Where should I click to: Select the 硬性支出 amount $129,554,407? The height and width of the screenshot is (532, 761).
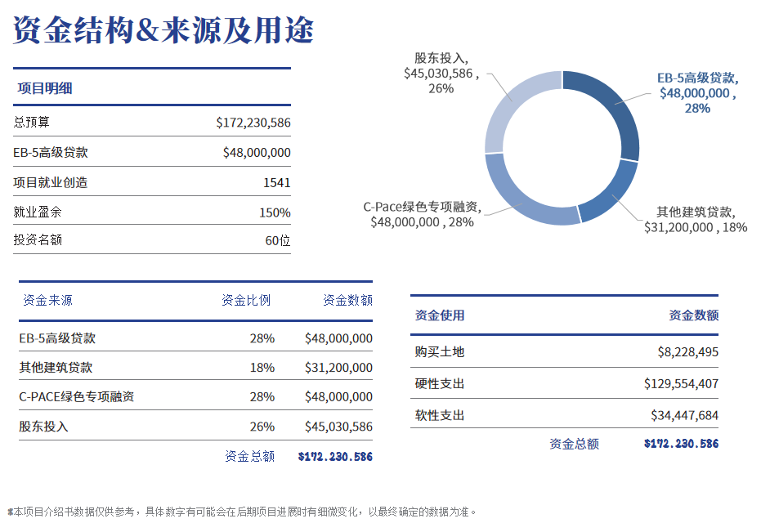(x=681, y=383)
